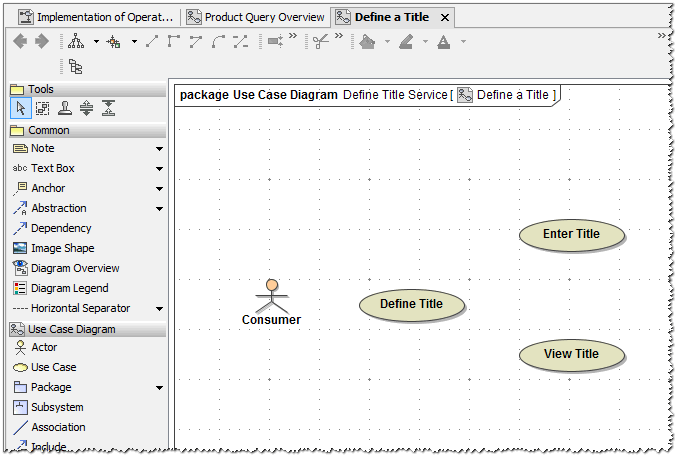Choose the Dependency relationship tool

(60, 228)
